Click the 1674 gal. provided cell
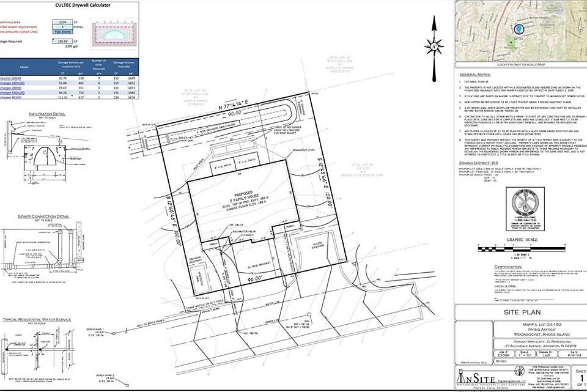The width and height of the screenshot is (587, 392). 131,97
